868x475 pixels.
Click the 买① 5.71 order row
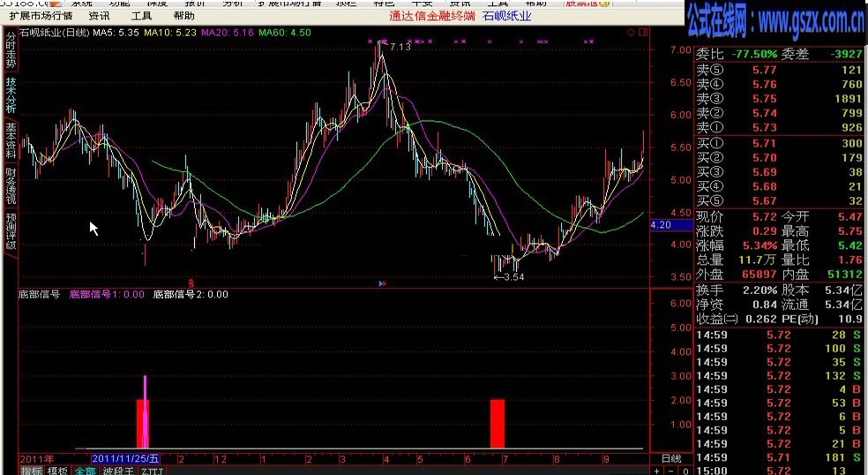[779, 144]
